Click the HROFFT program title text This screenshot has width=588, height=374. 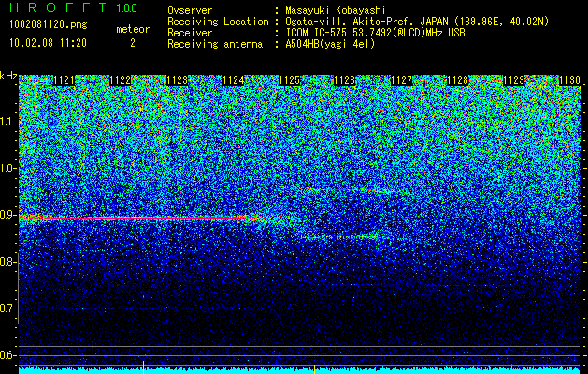click(59, 7)
